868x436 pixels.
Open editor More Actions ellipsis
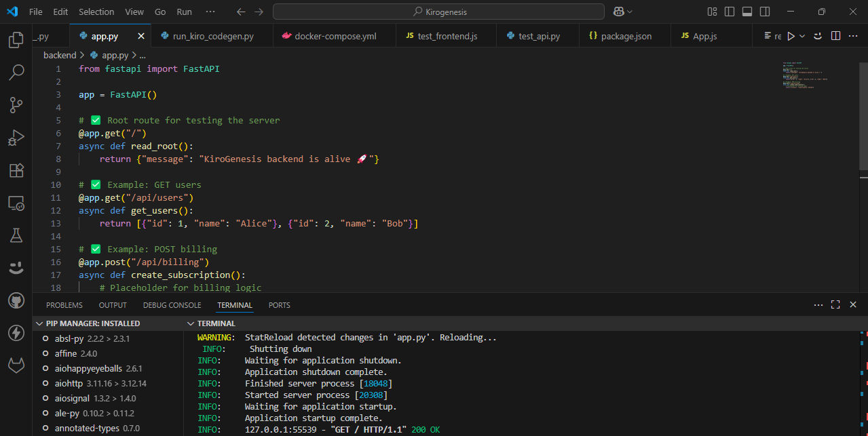coord(853,36)
